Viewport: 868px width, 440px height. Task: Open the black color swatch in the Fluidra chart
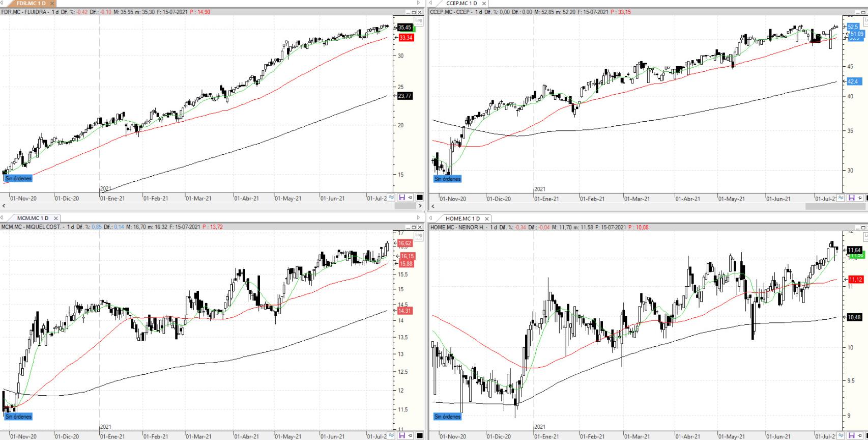[420, 198]
